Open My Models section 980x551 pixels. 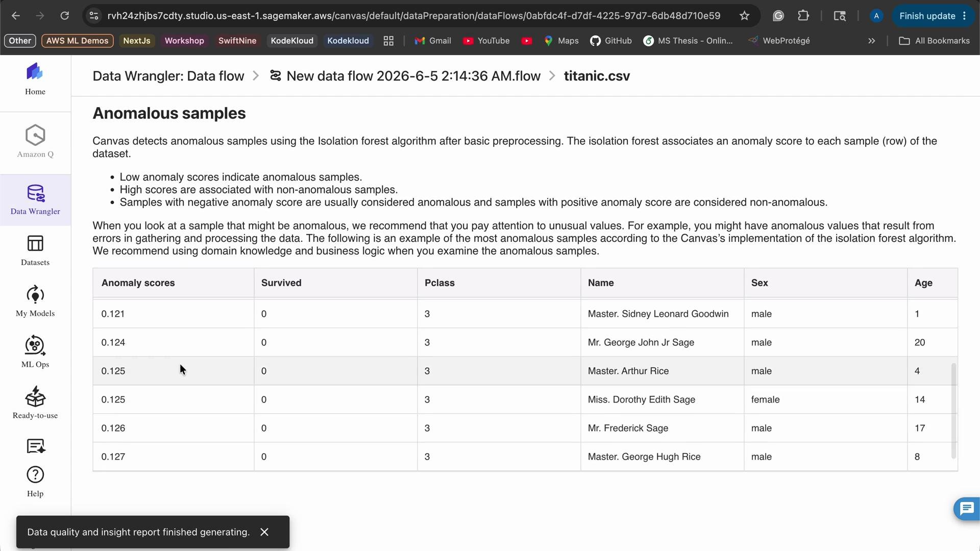tap(35, 302)
